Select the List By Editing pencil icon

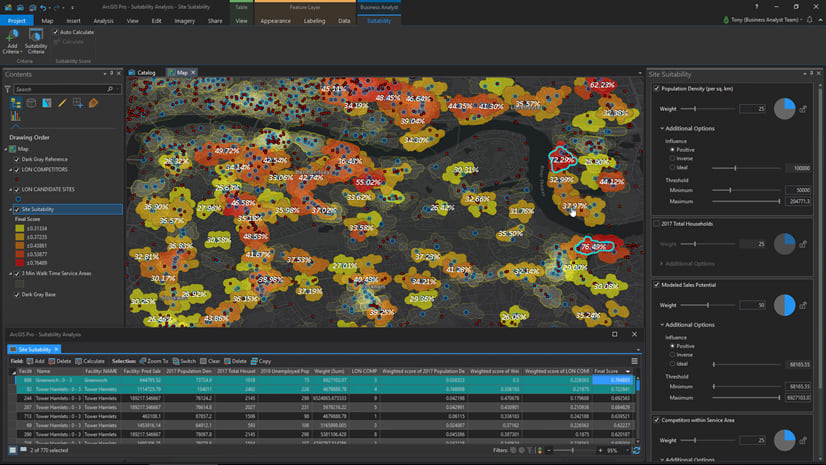tap(62, 103)
